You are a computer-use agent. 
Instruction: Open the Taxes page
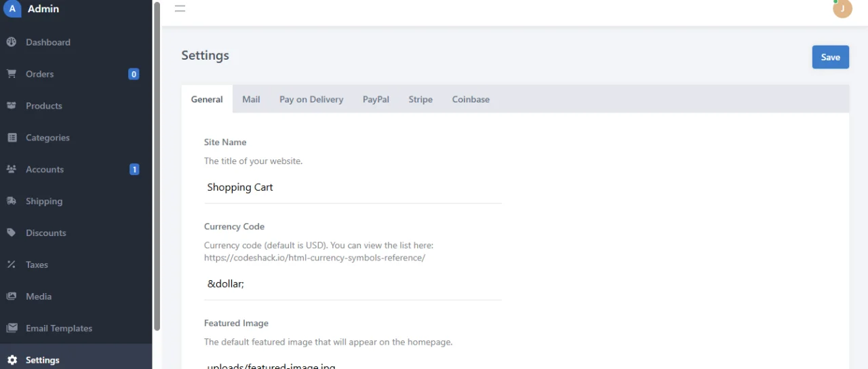click(76, 265)
